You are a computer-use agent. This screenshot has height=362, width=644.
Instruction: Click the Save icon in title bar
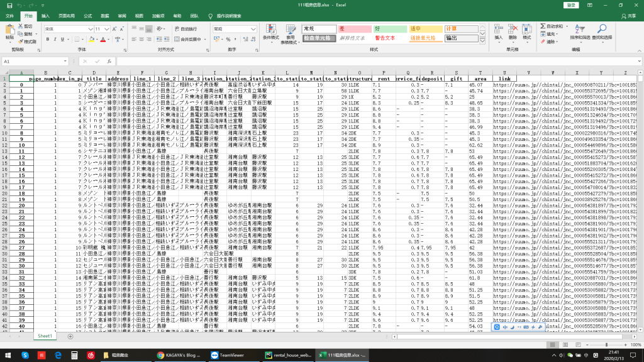coord(9,5)
